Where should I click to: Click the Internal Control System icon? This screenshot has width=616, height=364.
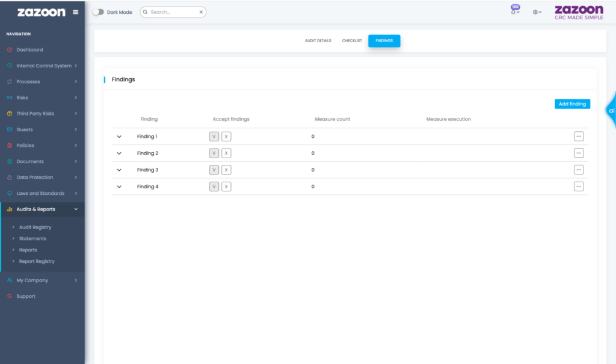tap(10, 66)
